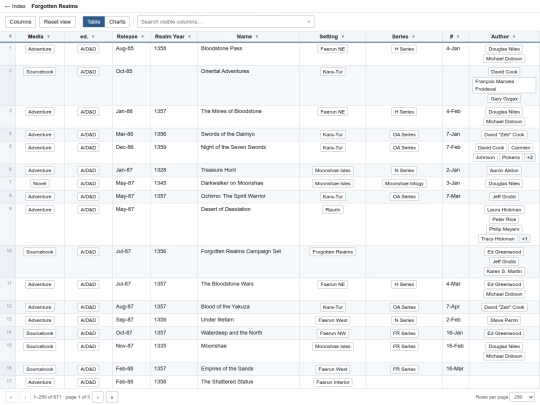Switch to the Table tab
540x405 pixels.
[94, 22]
